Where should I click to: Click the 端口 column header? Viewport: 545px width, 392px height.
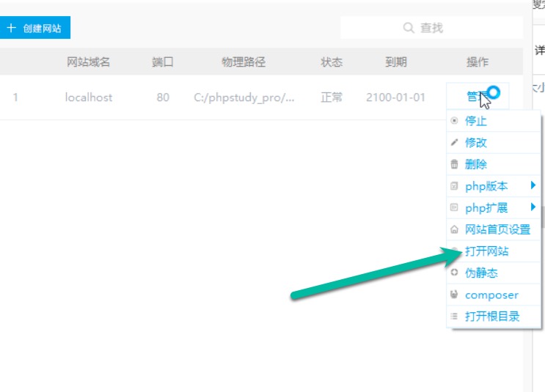click(x=163, y=62)
